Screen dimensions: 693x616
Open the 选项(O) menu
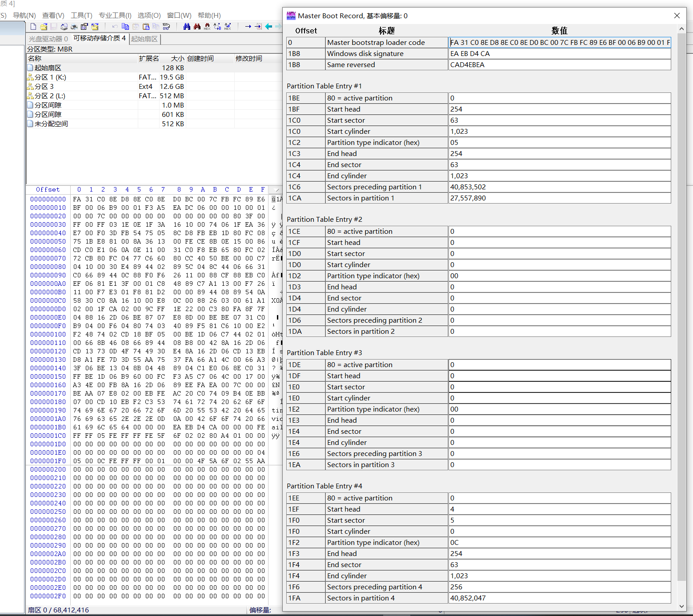[149, 16]
